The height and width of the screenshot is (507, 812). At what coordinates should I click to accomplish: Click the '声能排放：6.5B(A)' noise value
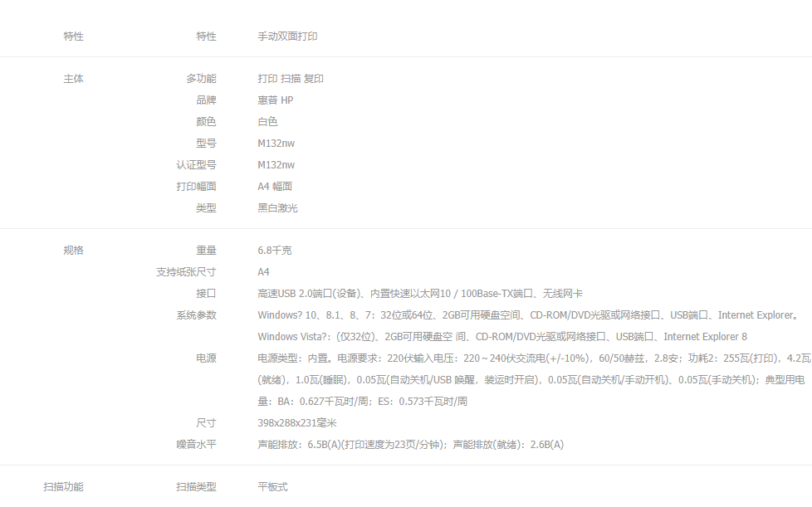[411, 445]
